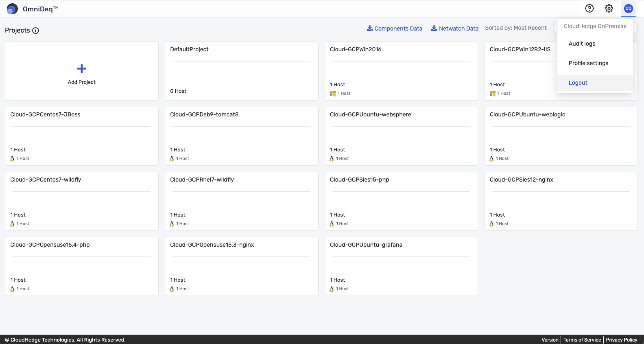Screen dimensions: 644x344
Task: Click Linux icon in Cloud-GCPOpensuse15.4-php card
Action: click(12, 289)
